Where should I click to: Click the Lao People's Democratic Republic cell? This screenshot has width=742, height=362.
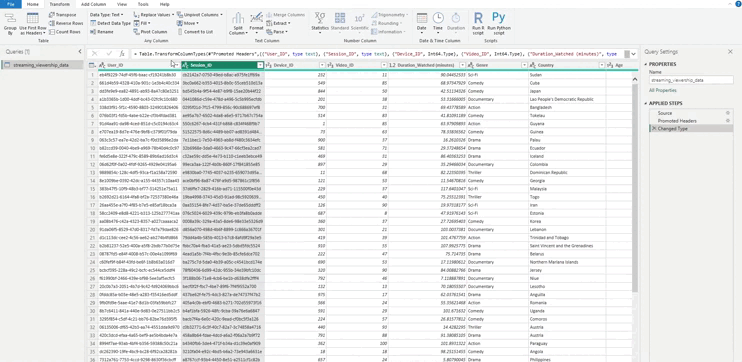(567, 99)
